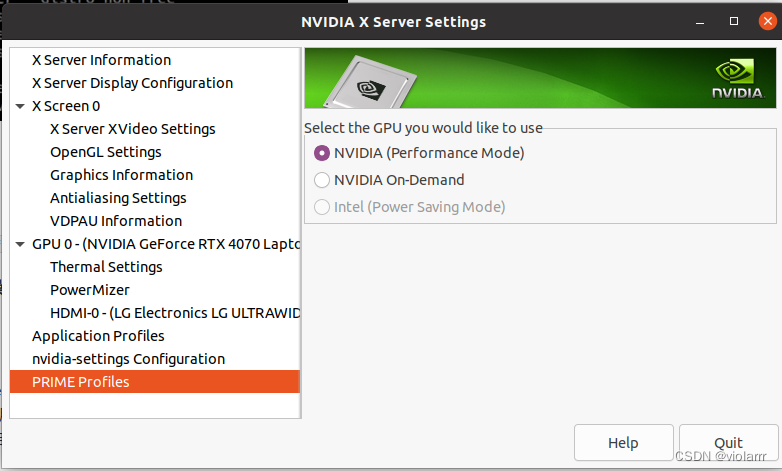Image resolution: width=782 pixels, height=471 pixels.
Task: Select NVIDIA (Performance Mode) radio button
Action: click(322, 153)
